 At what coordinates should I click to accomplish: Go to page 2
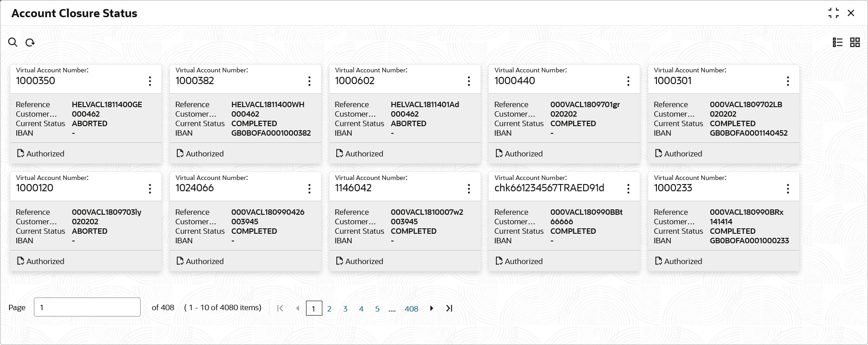click(x=329, y=309)
